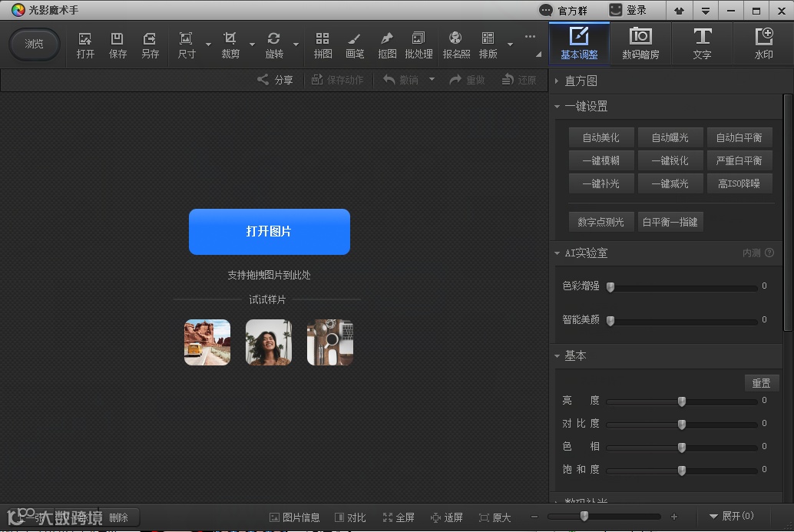Viewport: 794px width, 532px height.
Task: Switch to the Digital Darkroom (数码暗房) tab
Action: pos(640,44)
